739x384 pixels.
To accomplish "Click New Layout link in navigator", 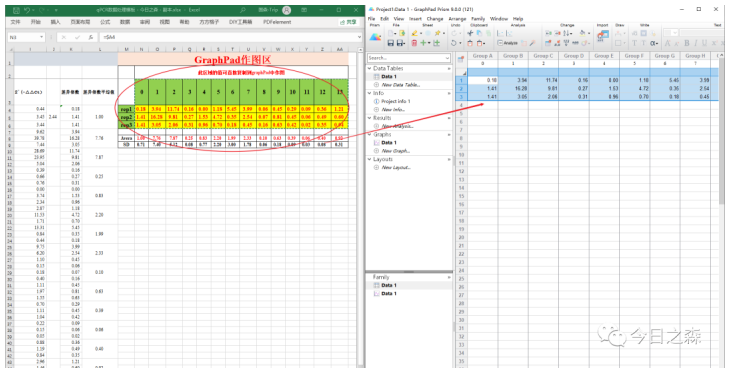I will point(396,167).
